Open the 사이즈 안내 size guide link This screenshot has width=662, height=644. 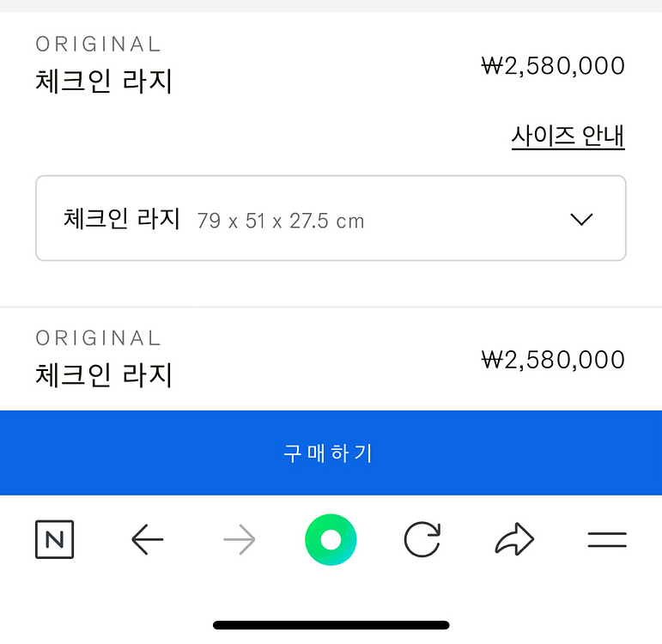click(568, 137)
